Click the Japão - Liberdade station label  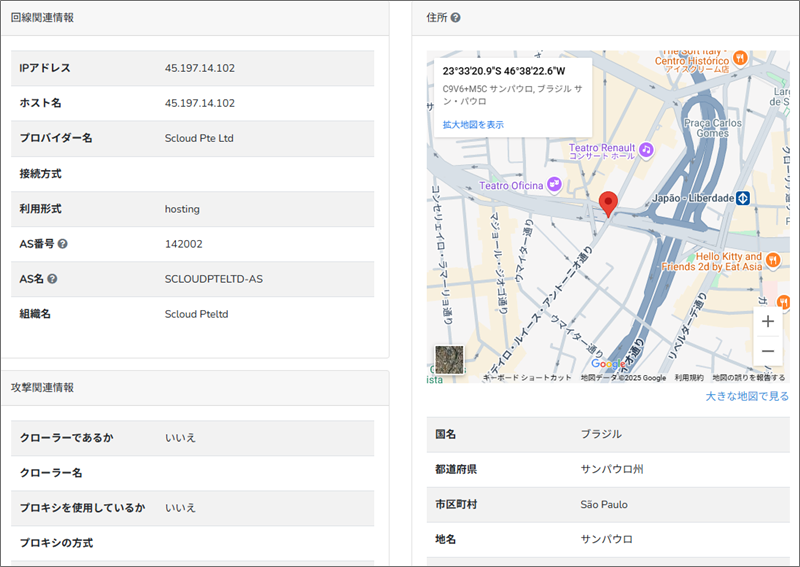[693, 198]
